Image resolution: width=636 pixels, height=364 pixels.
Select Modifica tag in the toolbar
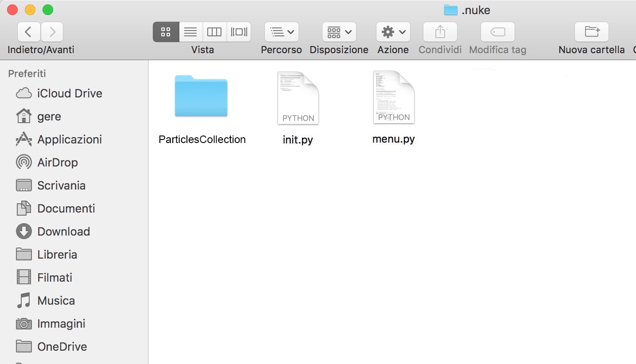pyautogui.click(x=497, y=31)
